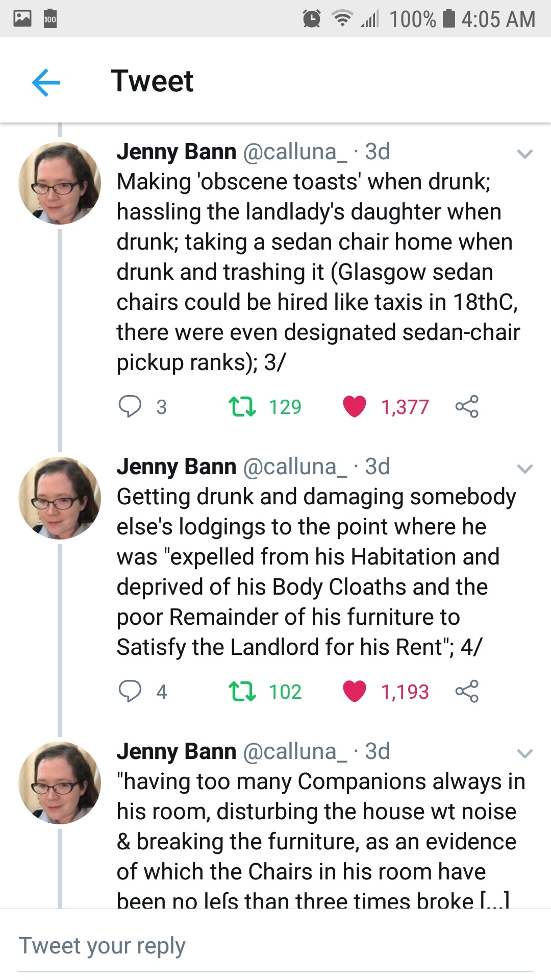Open the 'having too many Companions' tweet text

pos(316,827)
